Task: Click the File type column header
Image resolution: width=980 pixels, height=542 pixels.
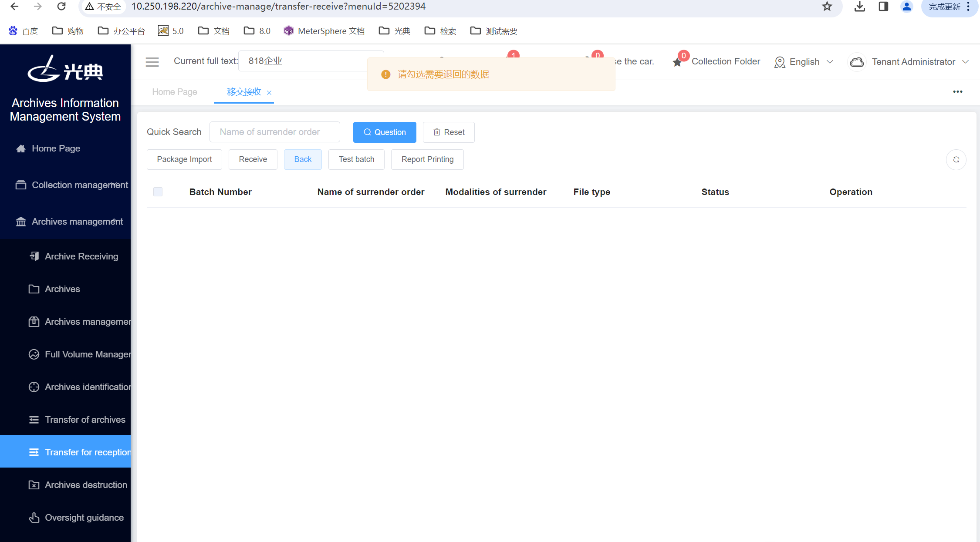Action: click(x=591, y=192)
